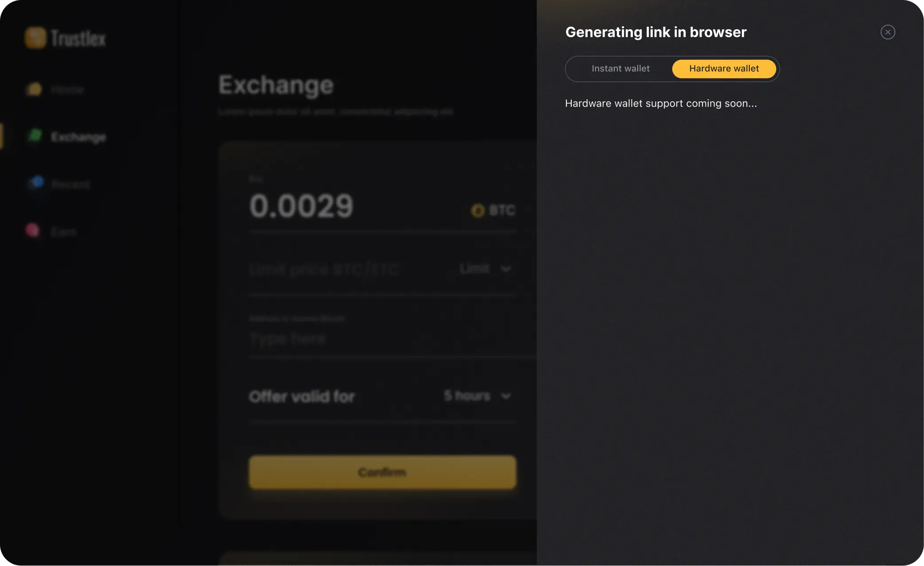Click the 0.0029 amount field
The width and height of the screenshot is (924, 566).
301,206
